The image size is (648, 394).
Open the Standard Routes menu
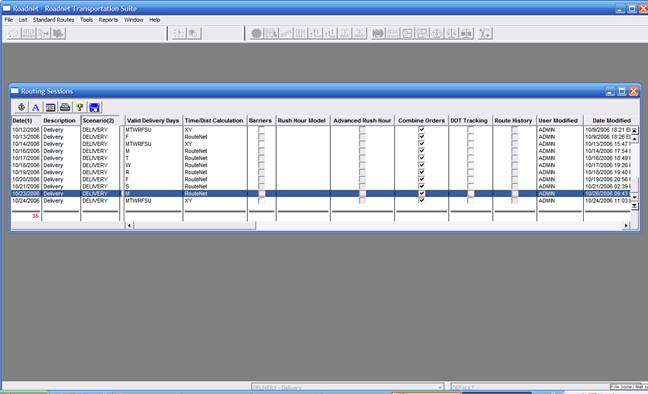point(53,20)
